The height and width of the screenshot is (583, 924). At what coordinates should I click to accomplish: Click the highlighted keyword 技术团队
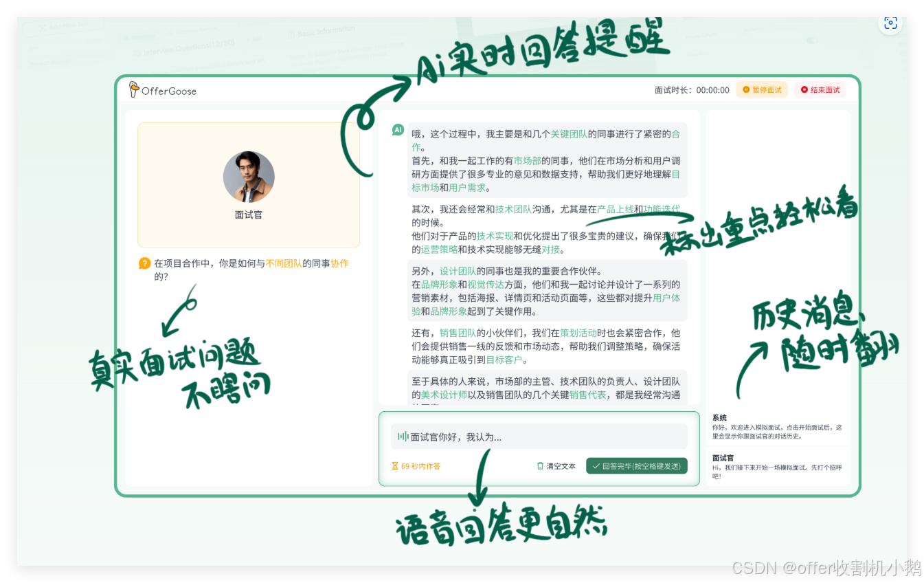click(x=513, y=209)
